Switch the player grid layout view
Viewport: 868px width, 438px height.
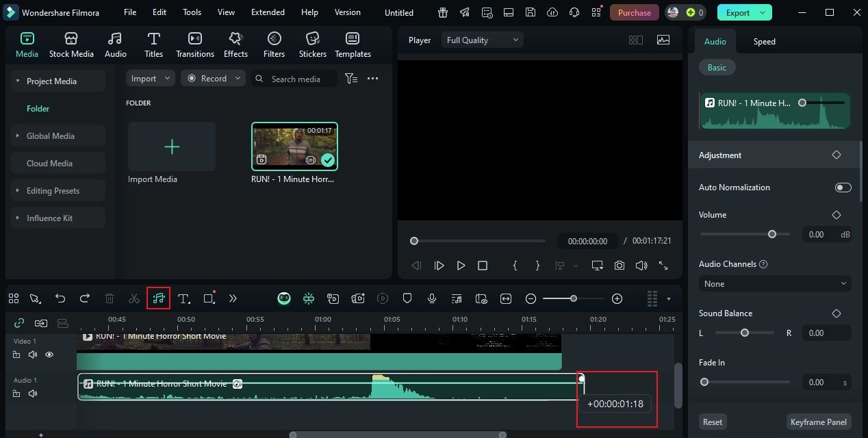[x=636, y=40]
